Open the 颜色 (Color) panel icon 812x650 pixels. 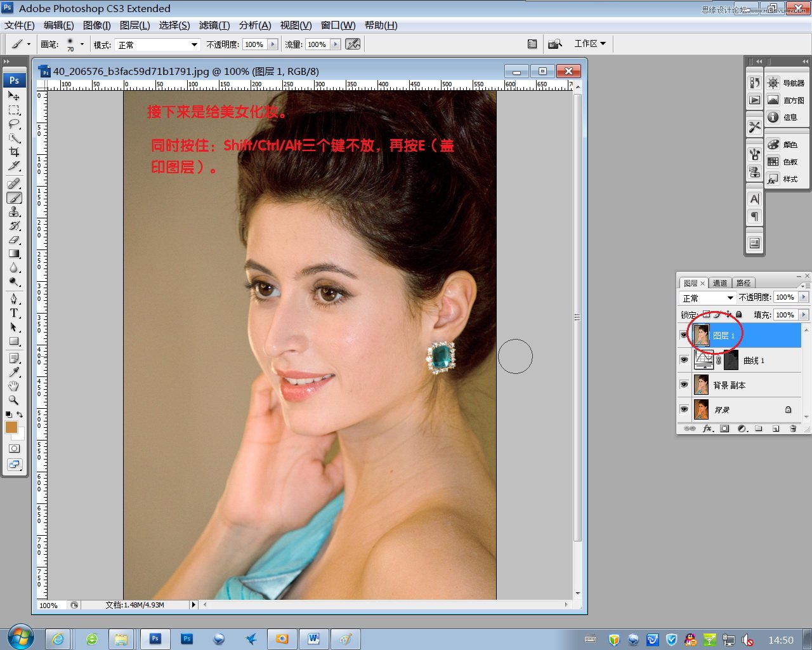(773, 144)
